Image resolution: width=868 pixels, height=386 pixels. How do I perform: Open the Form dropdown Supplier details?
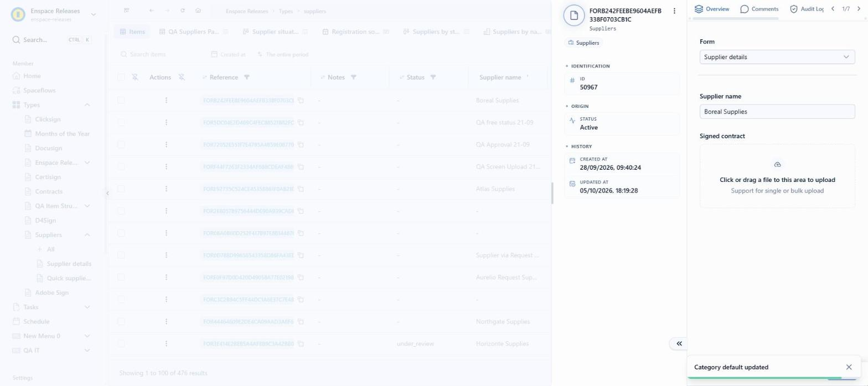pos(777,57)
